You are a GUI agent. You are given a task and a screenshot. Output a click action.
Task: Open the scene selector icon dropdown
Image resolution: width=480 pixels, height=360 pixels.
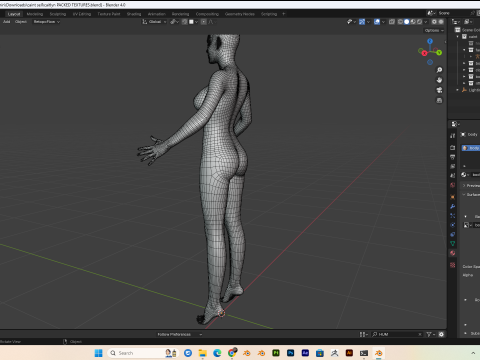point(431,13)
